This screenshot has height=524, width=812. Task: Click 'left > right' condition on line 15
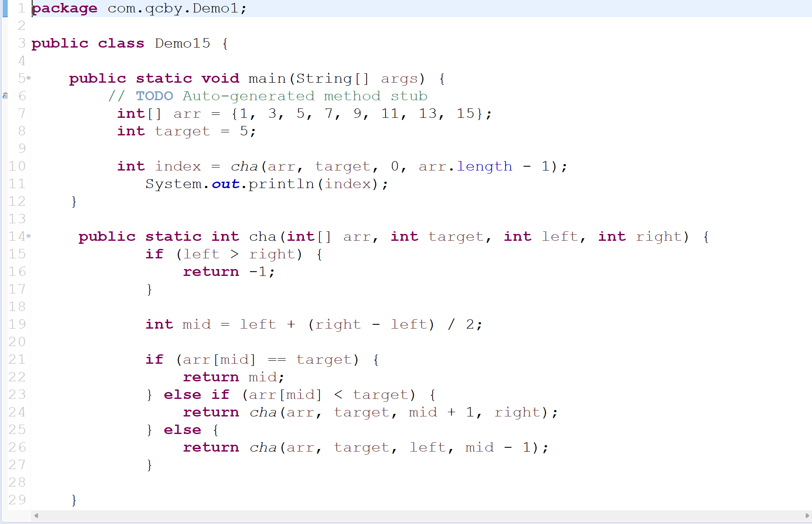pos(239,254)
